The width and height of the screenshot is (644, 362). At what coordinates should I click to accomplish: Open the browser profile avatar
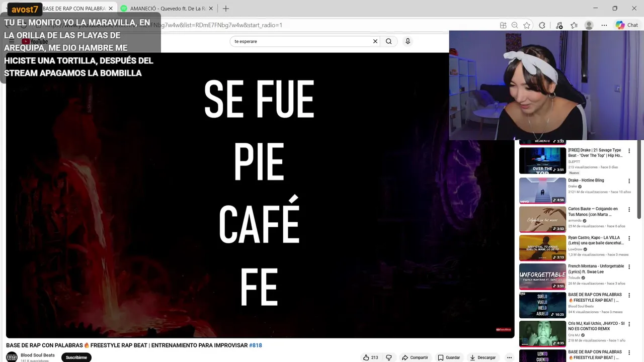pyautogui.click(x=589, y=25)
